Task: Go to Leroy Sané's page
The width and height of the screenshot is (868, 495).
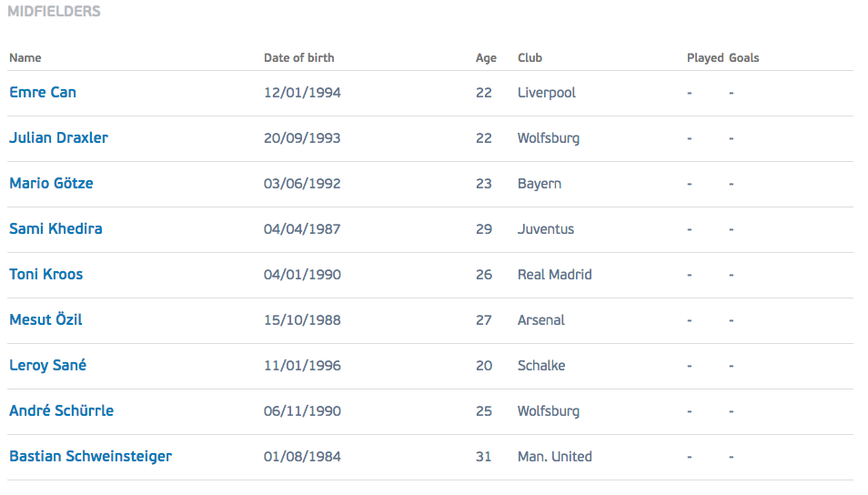Action: 47,366
